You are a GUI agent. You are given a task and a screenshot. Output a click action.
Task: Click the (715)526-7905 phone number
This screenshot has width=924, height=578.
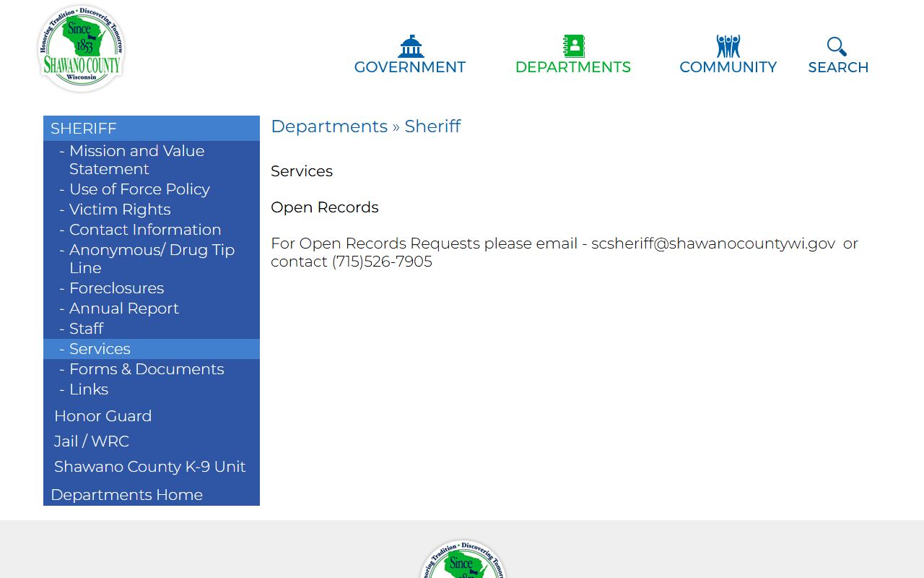point(382,262)
